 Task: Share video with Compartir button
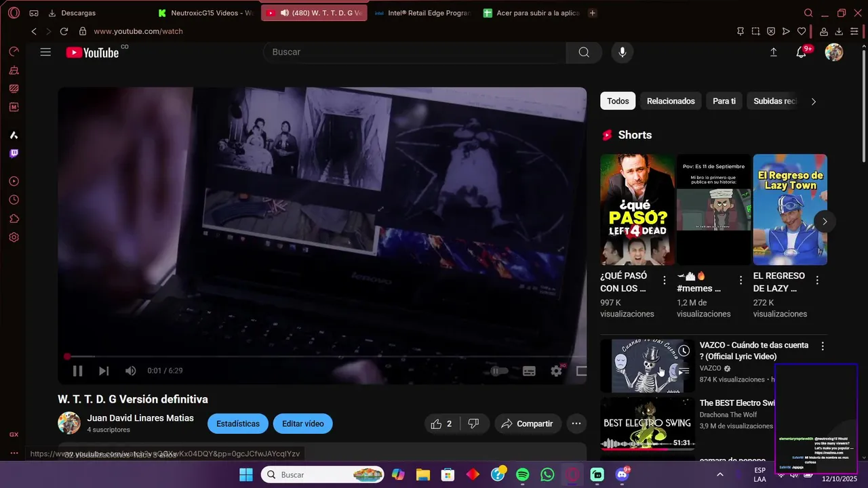click(x=528, y=424)
